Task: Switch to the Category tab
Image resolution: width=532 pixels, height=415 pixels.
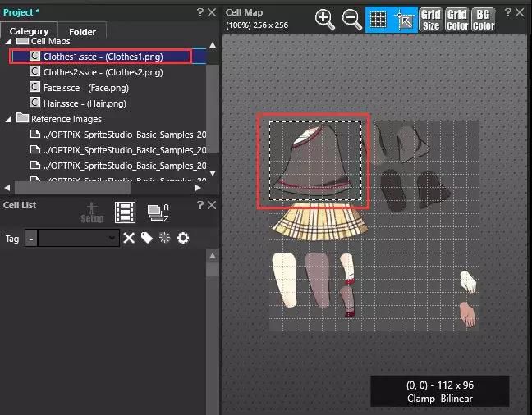Action: 29,31
